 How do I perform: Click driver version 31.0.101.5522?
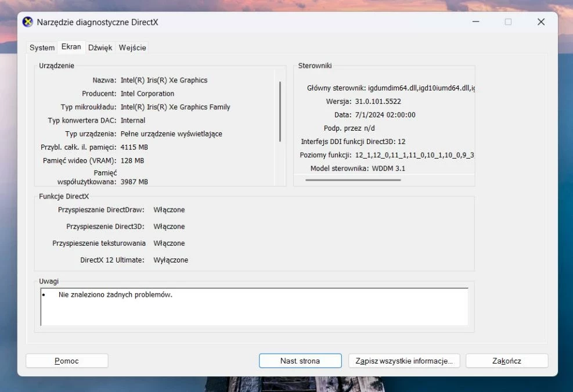(x=378, y=101)
